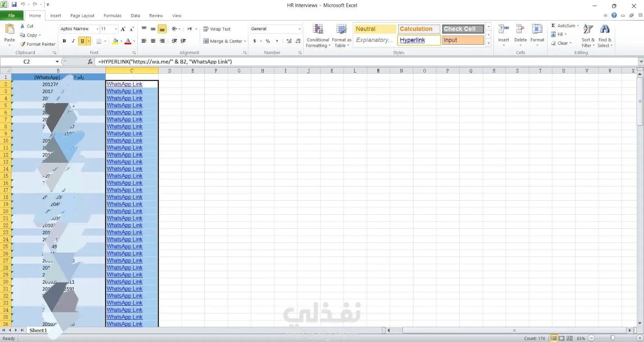Switch to the Formulas tab
Viewport: 644px width, 342px height.
pyautogui.click(x=112, y=16)
